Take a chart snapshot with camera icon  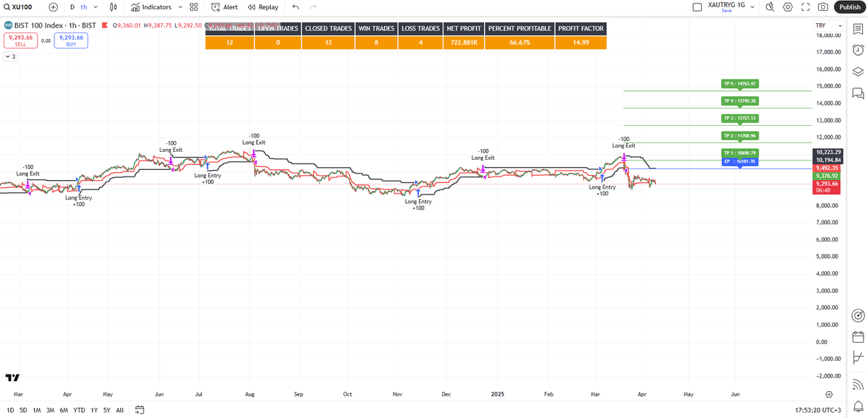click(823, 7)
